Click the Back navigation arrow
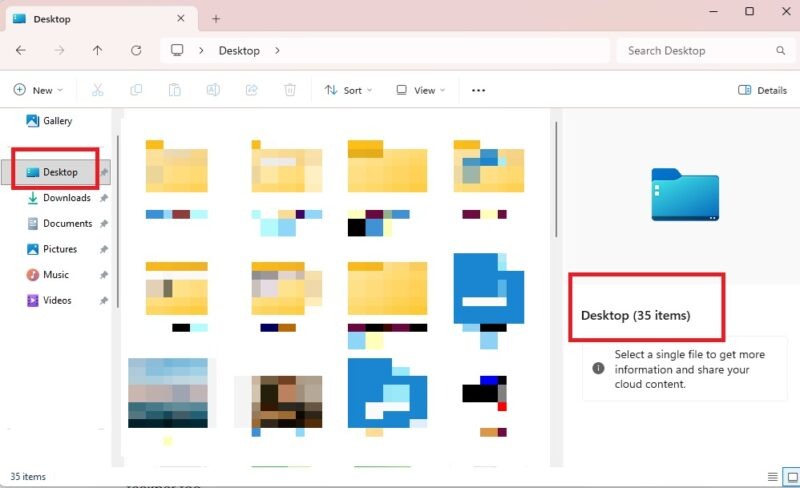 (21, 51)
